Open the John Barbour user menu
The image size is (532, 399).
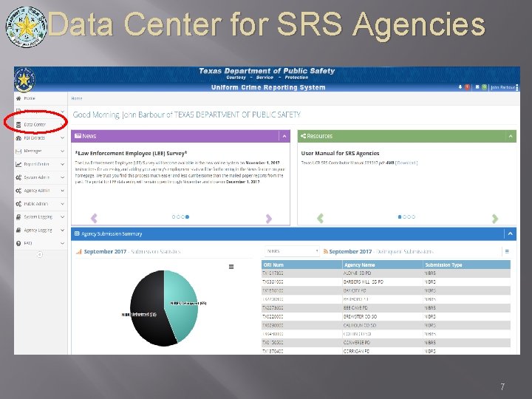coord(503,87)
